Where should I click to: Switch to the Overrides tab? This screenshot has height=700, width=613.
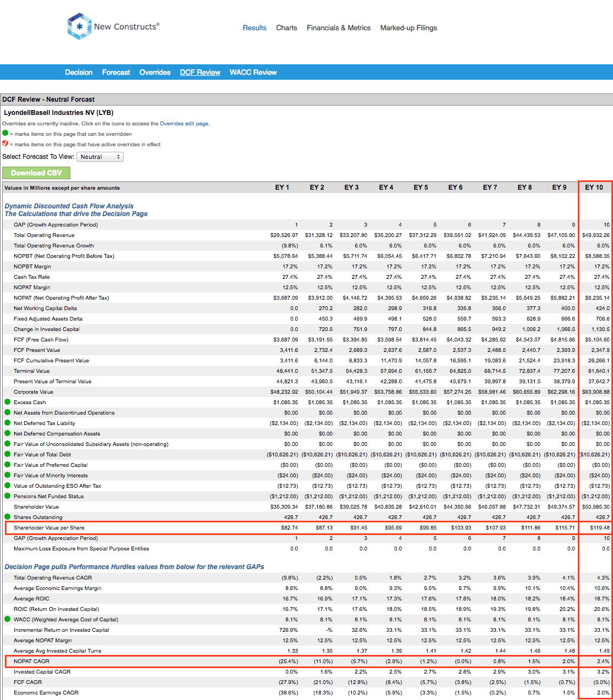tap(155, 72)
